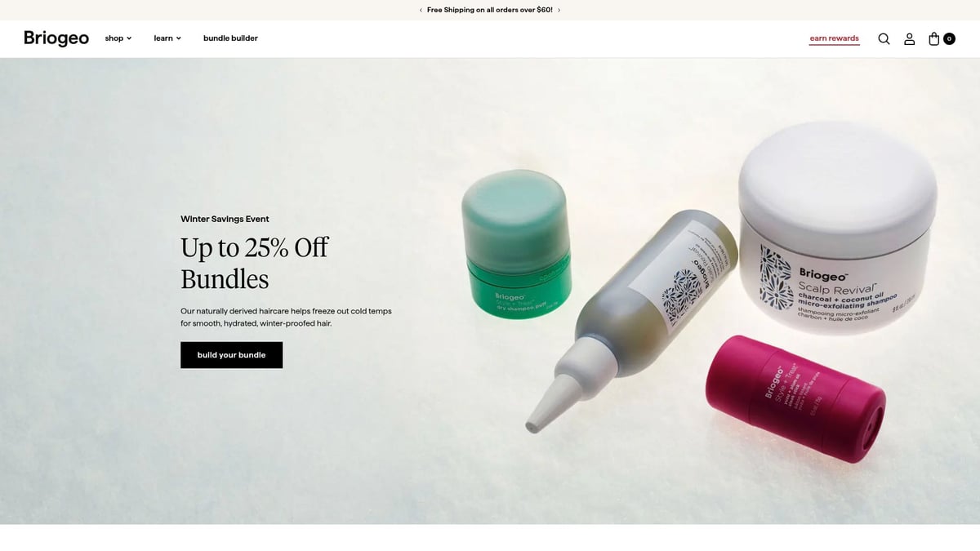Screen dimensions: 980x551
Task: Click the chevron beside shop
Action: pyautogui.click(x=129, y=38)
